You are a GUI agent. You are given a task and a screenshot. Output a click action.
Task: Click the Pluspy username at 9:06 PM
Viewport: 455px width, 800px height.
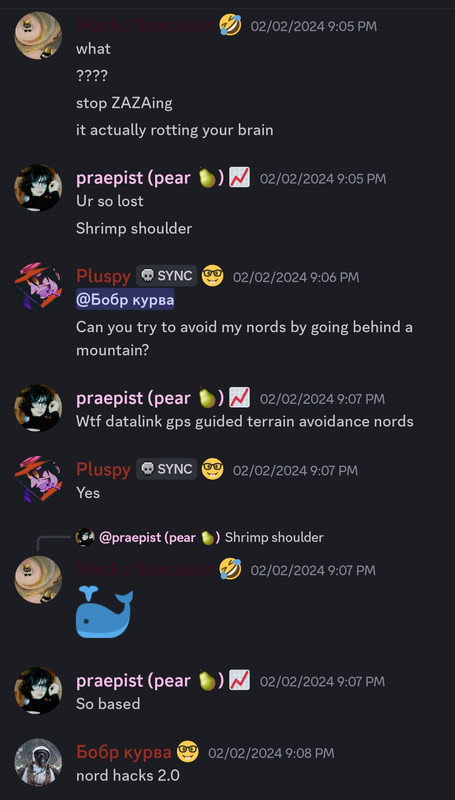[104, 277]
